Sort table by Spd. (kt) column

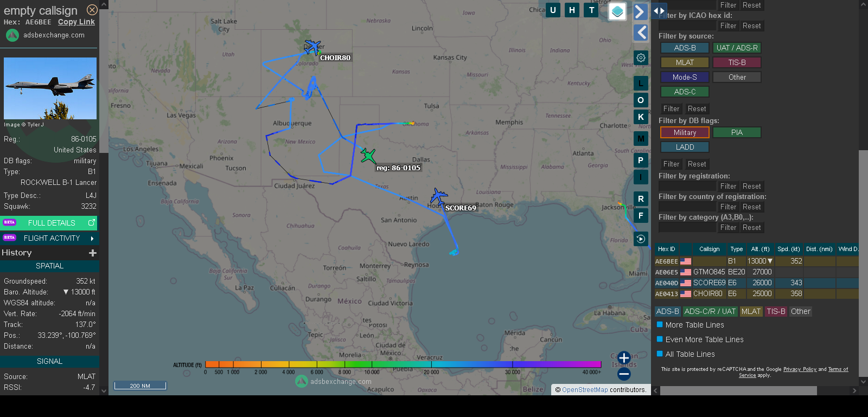789,249
